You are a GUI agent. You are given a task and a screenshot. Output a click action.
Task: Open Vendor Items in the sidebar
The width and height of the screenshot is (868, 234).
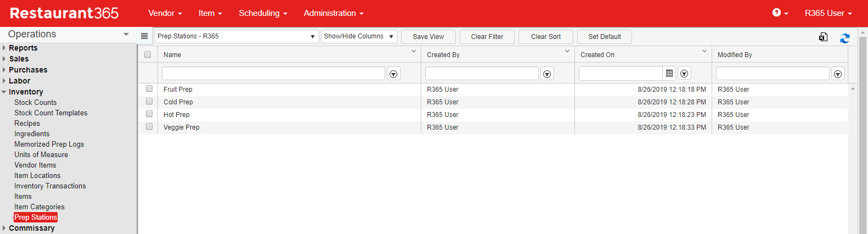click(x=35, y=165)
